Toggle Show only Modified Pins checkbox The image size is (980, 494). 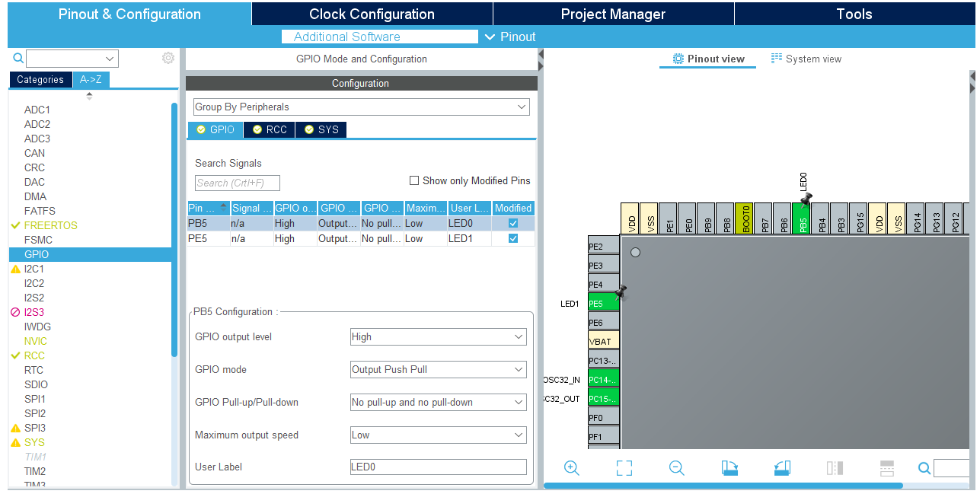click(x=414, y=180)
